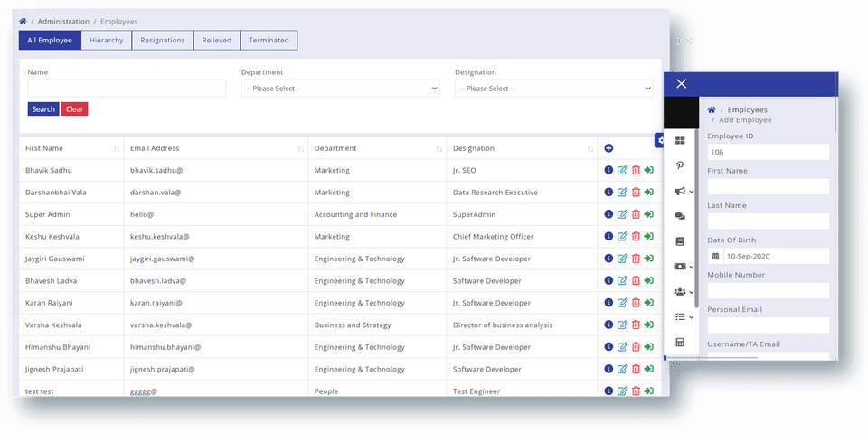Open the Designation dropdown filter
868x433 pixels.
tap(553, 89)
